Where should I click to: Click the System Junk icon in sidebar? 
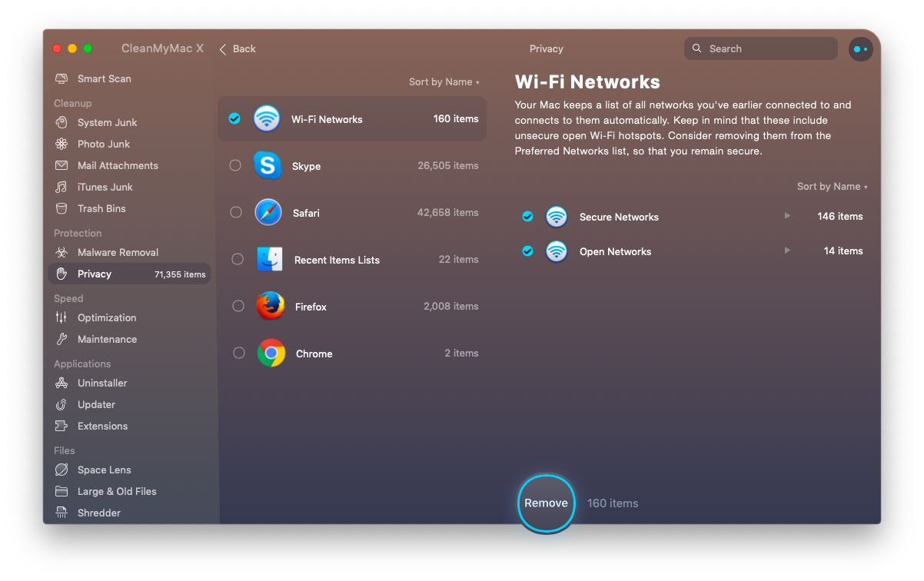click(x=61, y=122)
